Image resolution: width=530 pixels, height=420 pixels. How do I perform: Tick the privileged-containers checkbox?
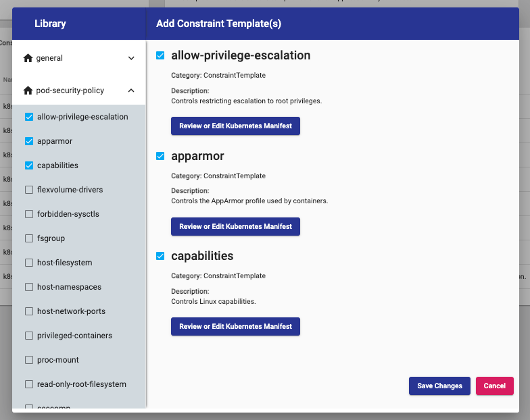(29, 336)
